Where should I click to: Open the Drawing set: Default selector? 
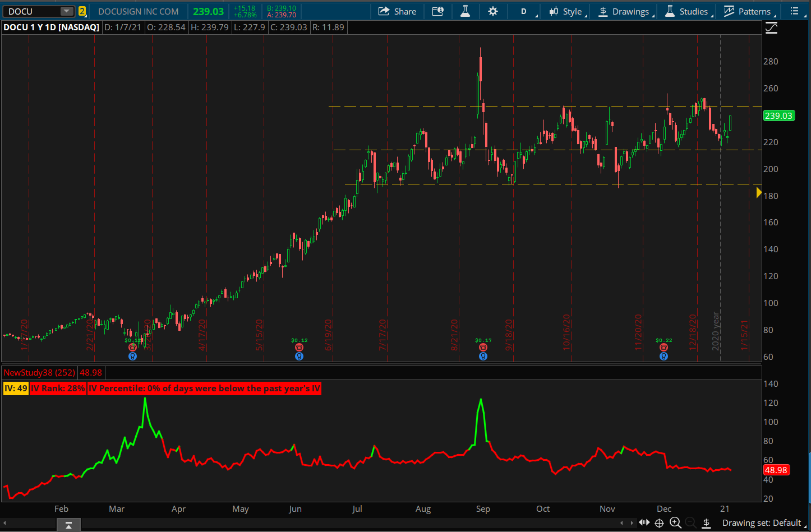pos(761,523)
